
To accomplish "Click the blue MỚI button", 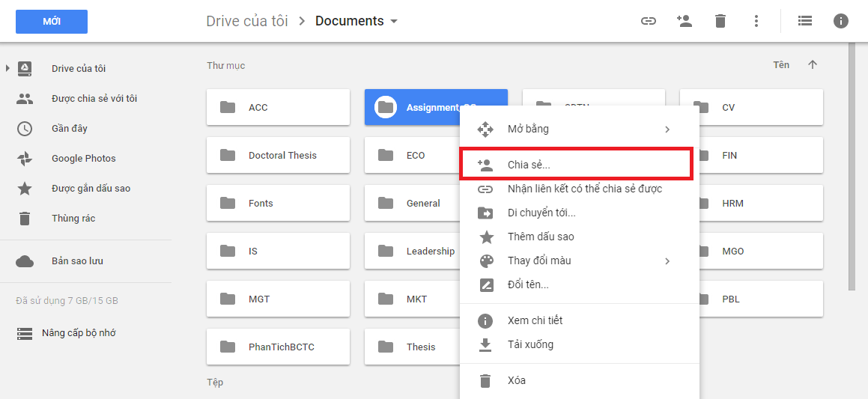I will click(52, 22).
